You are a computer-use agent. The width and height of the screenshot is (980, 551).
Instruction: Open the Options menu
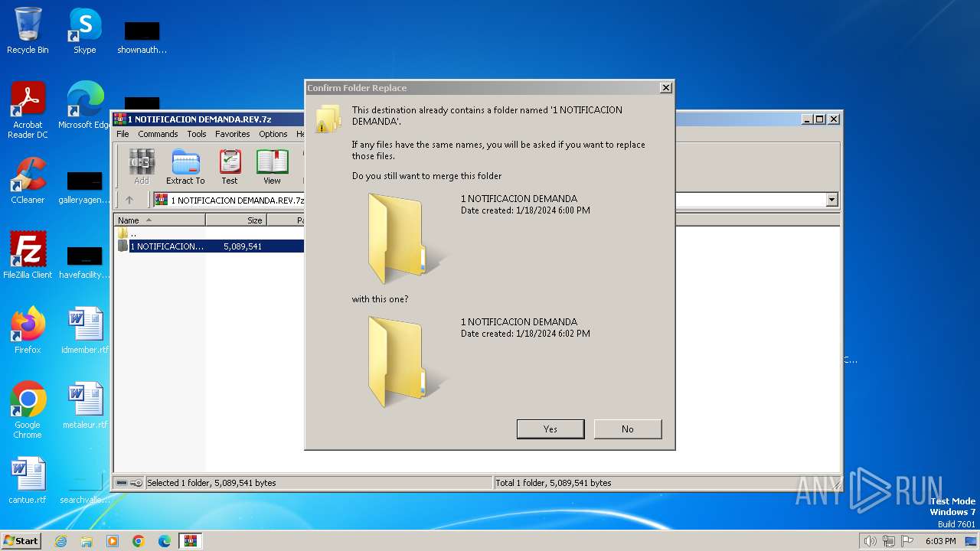click(x=273, y=134)
